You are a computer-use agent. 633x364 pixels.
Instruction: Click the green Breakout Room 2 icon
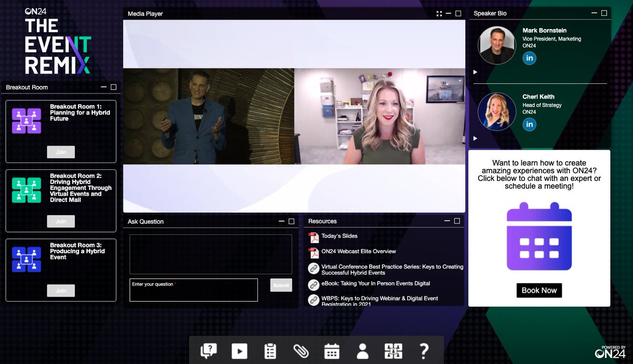[26, 190]
